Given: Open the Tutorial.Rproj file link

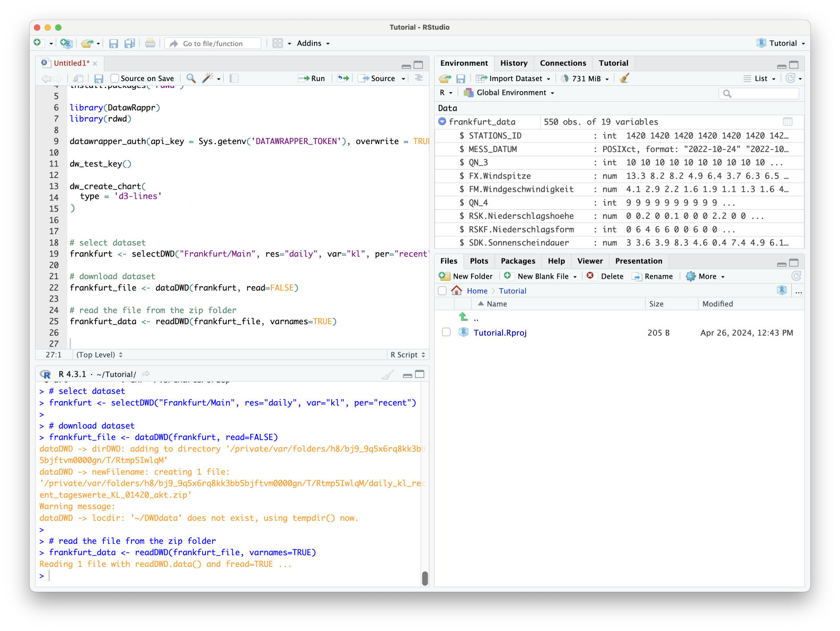Looking at the screenshot, I should (x=500, y=333).
